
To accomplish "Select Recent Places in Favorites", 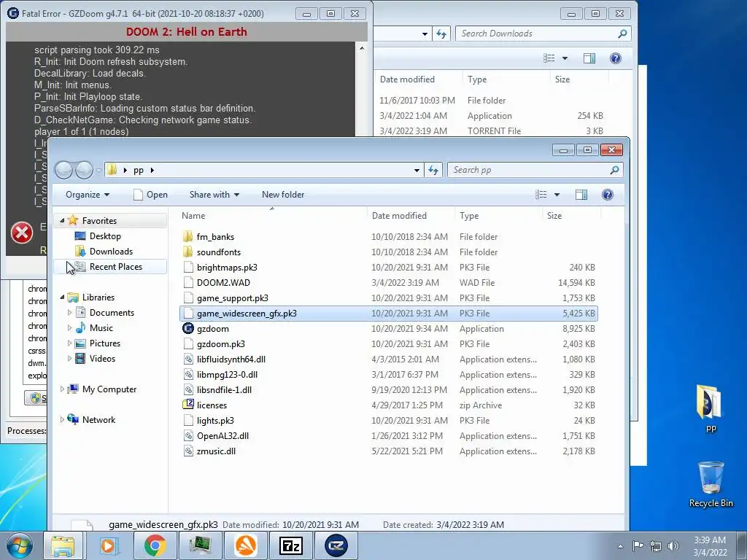I will pyautogui.click(x=115, y=267).
